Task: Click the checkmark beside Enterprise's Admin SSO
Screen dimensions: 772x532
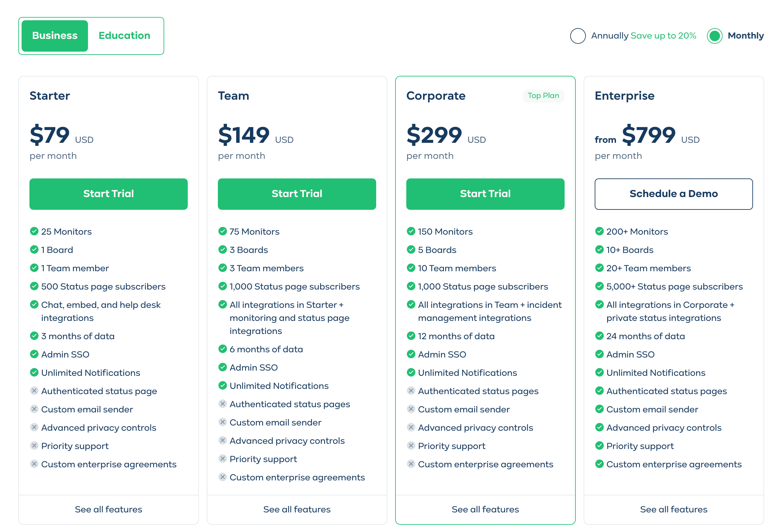Action: [x=600, y=354]
